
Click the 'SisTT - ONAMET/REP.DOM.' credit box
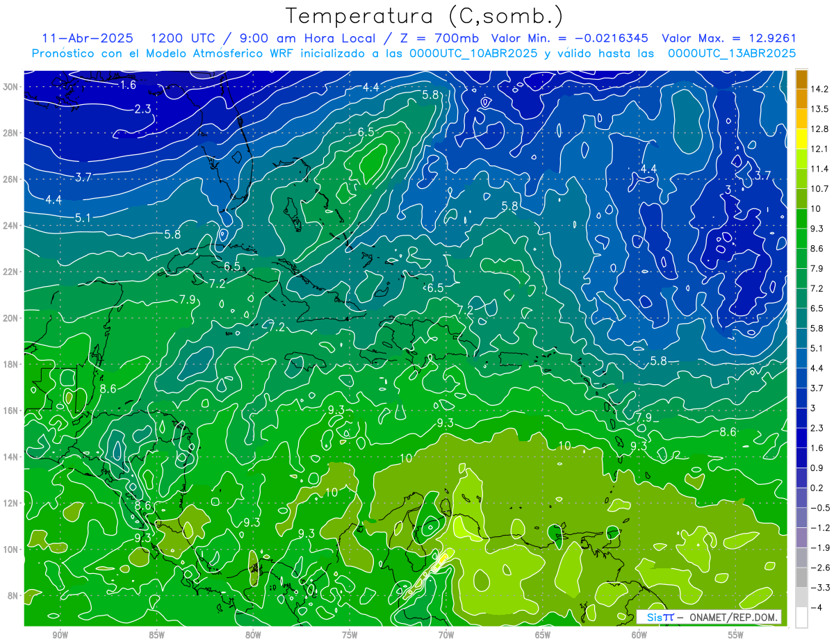coord(709,617)
